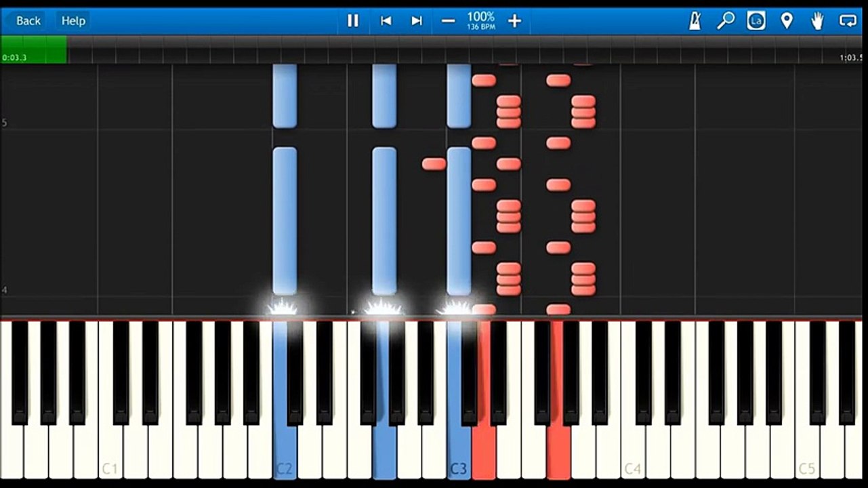Viewport: 868px width, 488px height.
Task: Pause the song playback
Action: (x=353, y=21)
